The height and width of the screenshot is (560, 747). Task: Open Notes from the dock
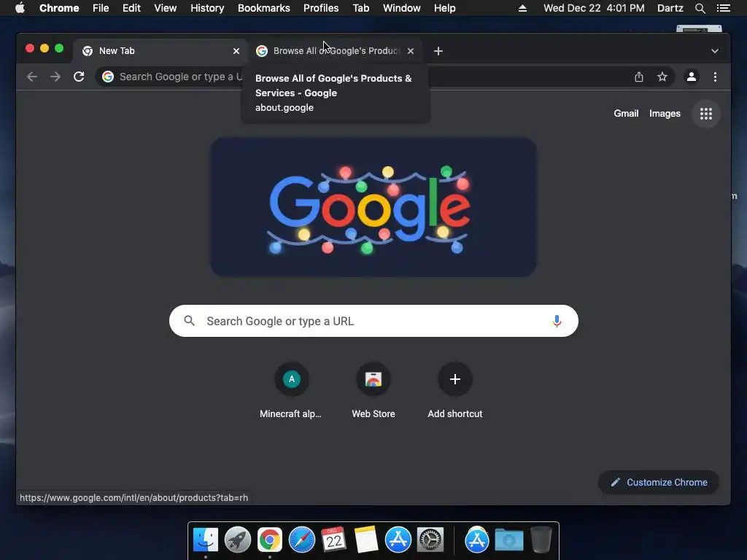(366, 540)
